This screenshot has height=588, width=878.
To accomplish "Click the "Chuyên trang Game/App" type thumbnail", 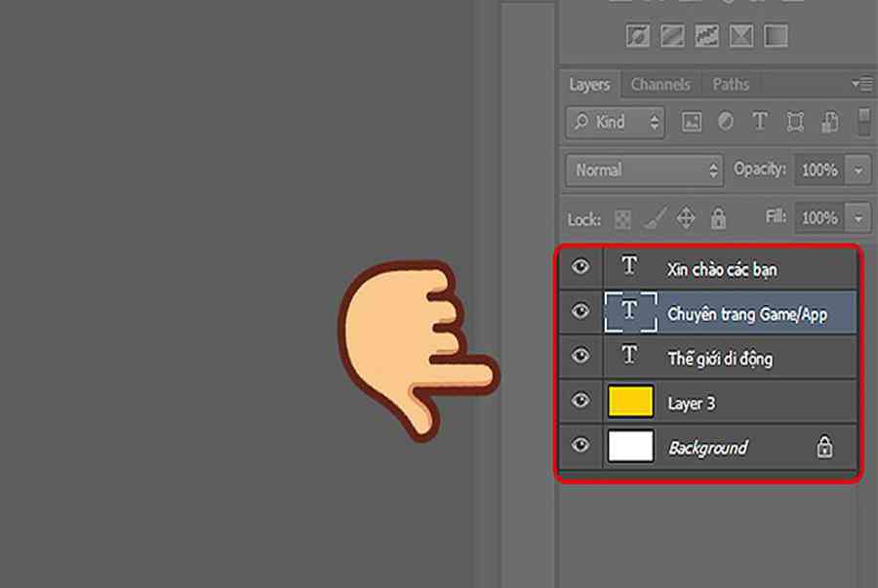I will (630, 311).
